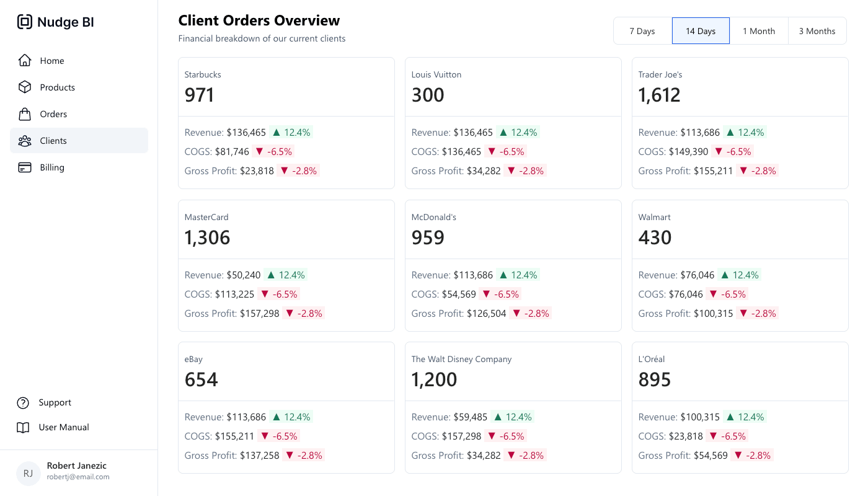The height and width of the screenshot is (496, 868).
Task: Click the Products box icon
Action: pos(25,87)
